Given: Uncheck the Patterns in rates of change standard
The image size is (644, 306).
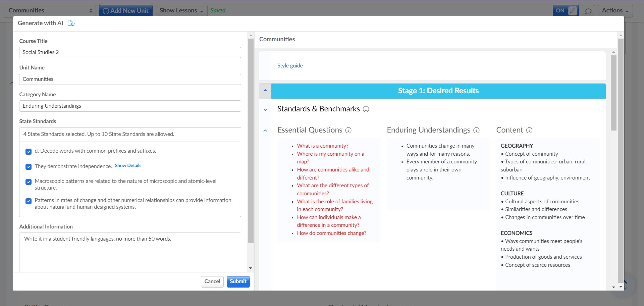Looking at the screenshot, I should (29, 201).
